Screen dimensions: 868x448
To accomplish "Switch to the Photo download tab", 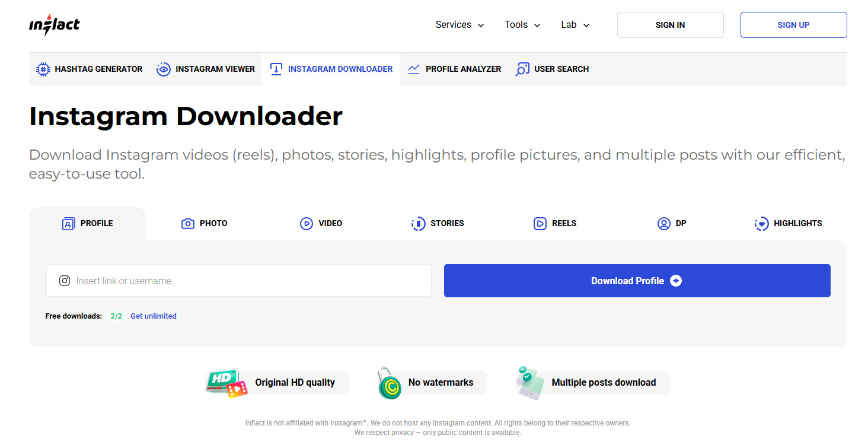I will pyautogui.click(x=205, y=224).
